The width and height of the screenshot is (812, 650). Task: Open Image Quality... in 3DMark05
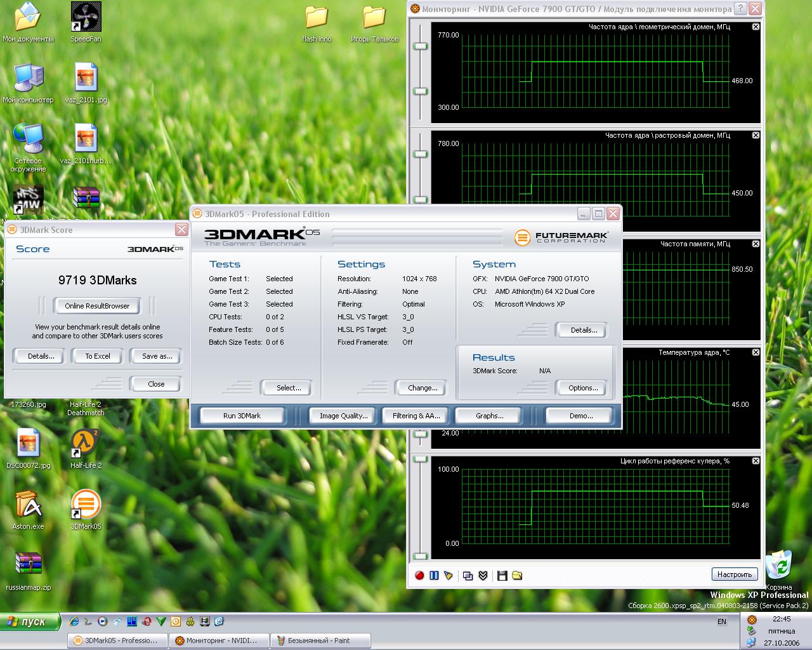pyautogui.click(x=343, y=416)
